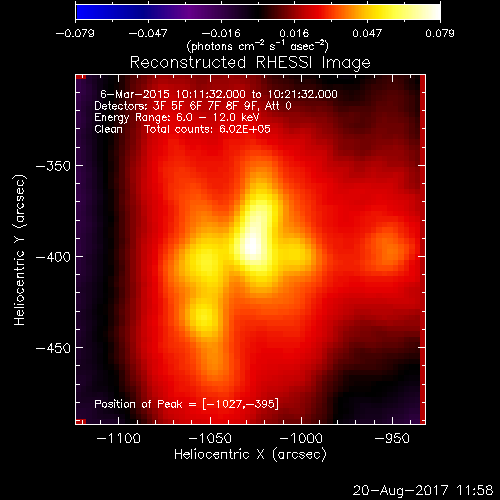Click the X-axis tick label -950
The height and width of the screenshot is (500, 500).
[392, 438]
